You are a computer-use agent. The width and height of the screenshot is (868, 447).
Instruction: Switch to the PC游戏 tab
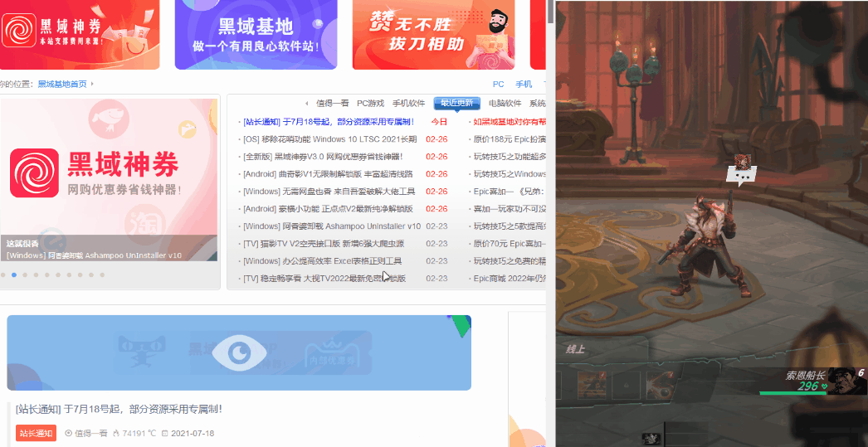[370, 104]
